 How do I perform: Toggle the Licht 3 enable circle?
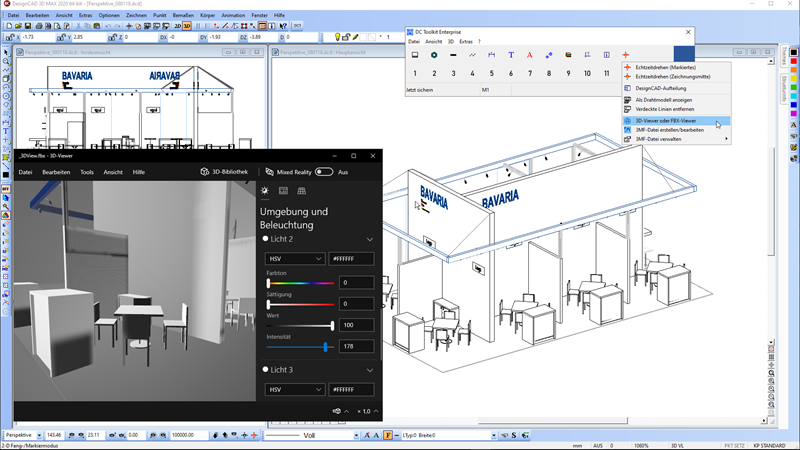(265, 369)
